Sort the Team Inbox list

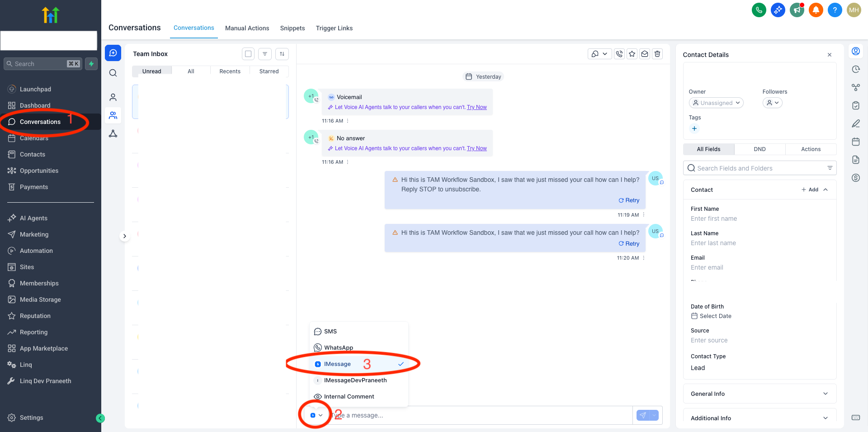(282, 54)
